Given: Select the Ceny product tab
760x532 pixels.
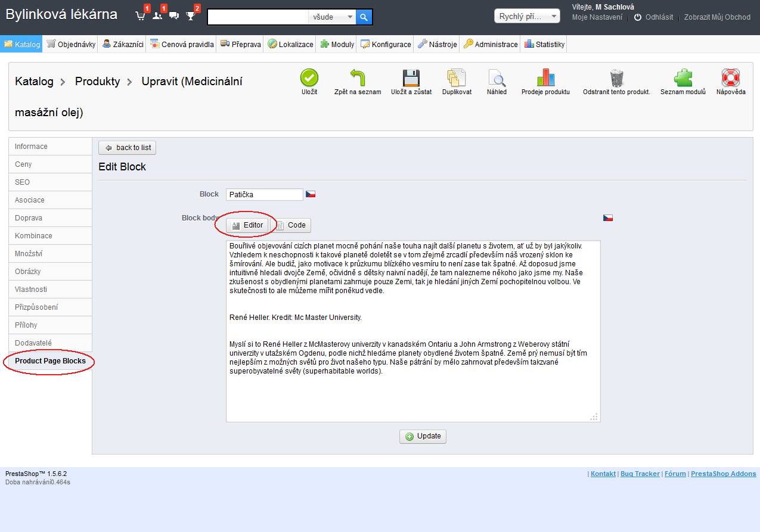Looking at the screenshot, I should (x=51, y=164).
